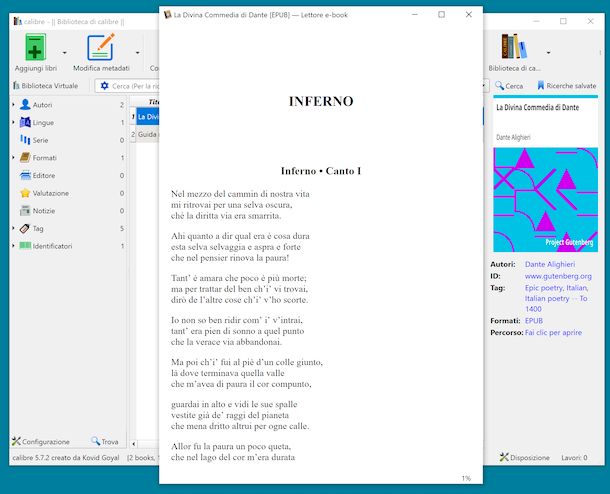Open Ricerche salvate bookmark button
Image resolution: width=610 pixels, height=494 pixels.
[x=566, y=86]
